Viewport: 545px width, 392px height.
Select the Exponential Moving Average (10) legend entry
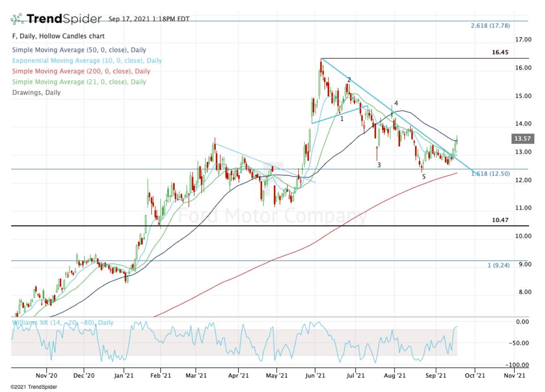coord(87,60)
